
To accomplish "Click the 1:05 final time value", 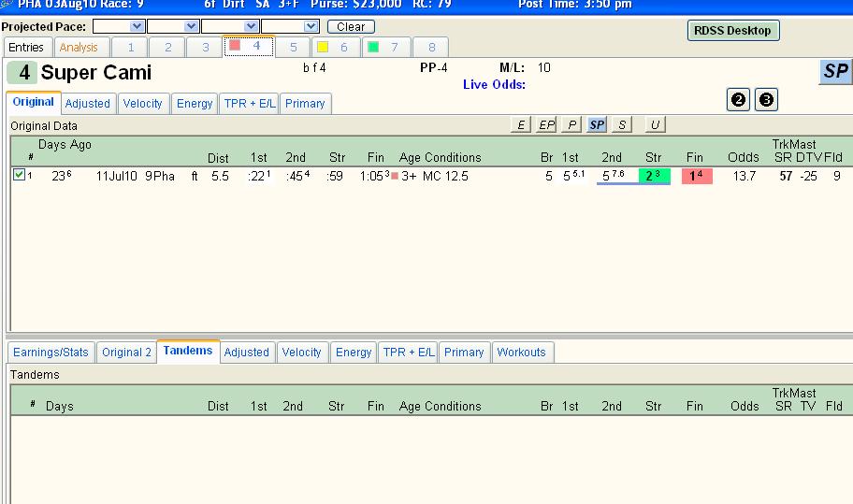I will tap(374, 176).
